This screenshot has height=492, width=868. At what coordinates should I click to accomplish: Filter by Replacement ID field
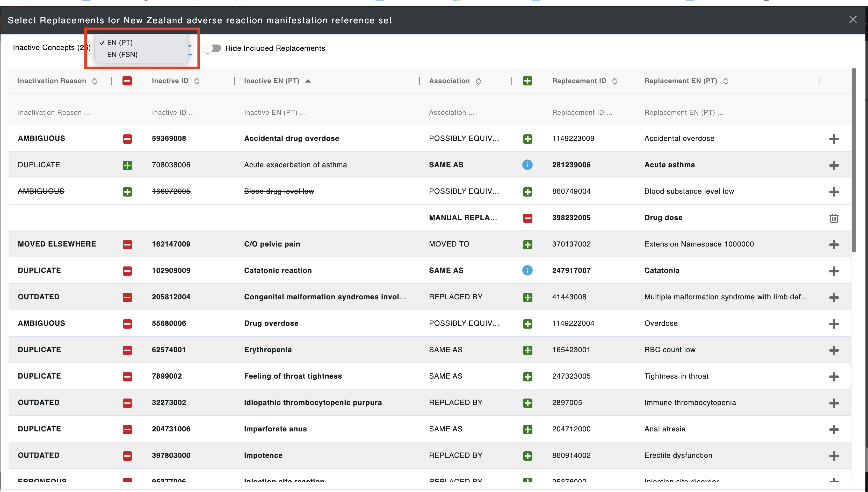(589, 112)
